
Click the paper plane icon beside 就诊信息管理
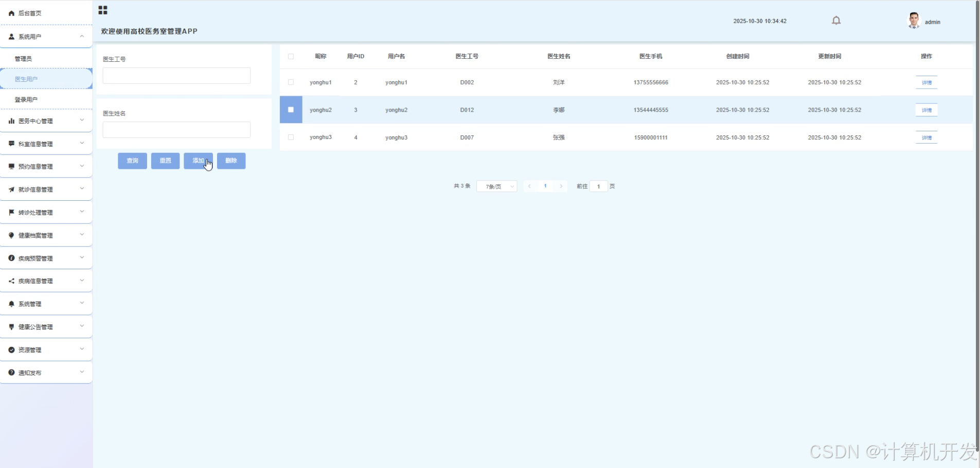[11, 189]
